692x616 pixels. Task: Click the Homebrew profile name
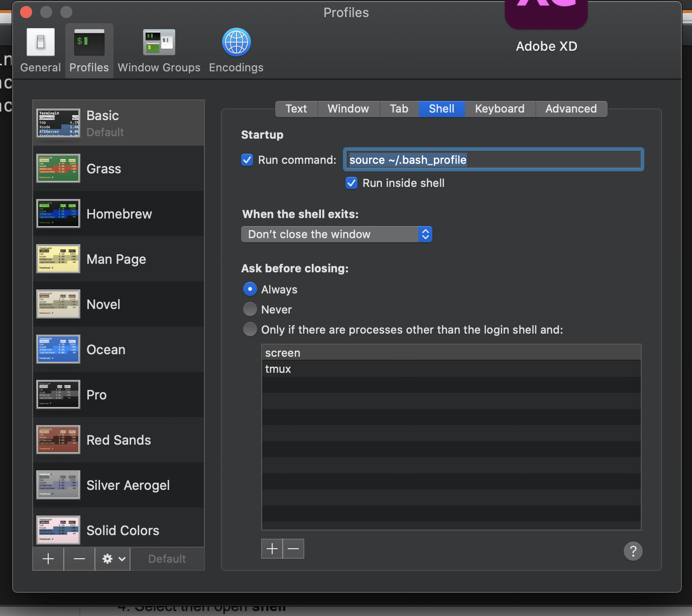pos(119,214)
